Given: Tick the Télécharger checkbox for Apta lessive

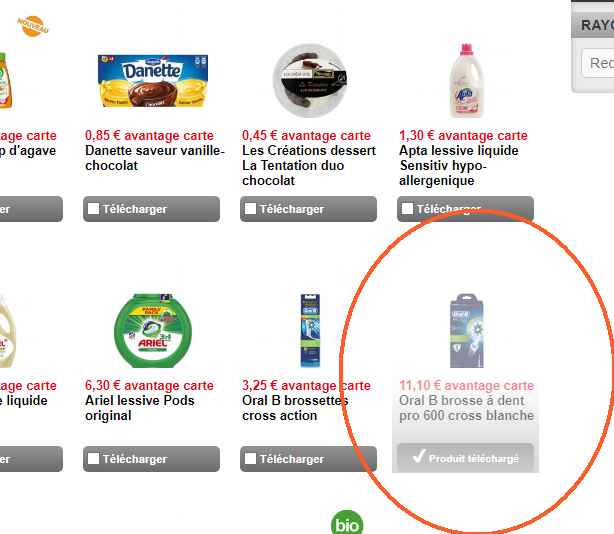Looking at the screenshot, I should 407,209.
